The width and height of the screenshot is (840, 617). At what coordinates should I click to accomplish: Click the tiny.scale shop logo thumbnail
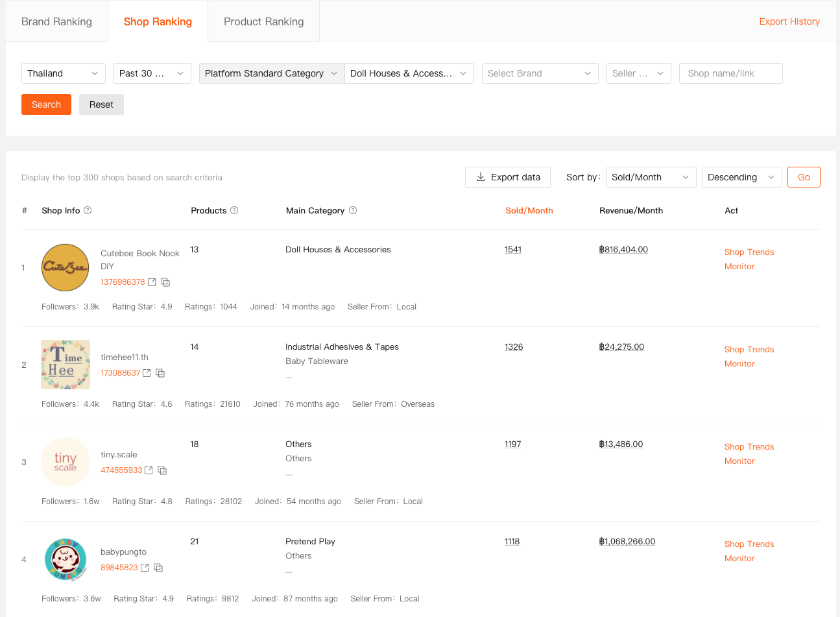[x=66, y=462]
